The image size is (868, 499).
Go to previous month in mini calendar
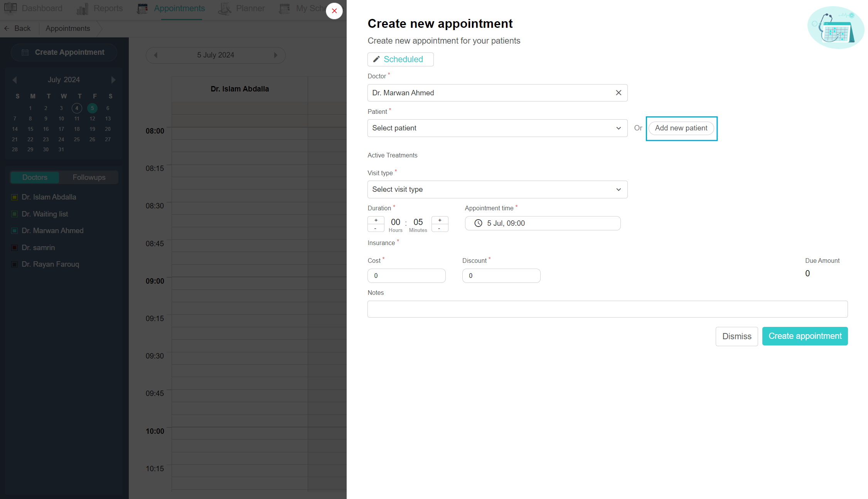(15, 80)
